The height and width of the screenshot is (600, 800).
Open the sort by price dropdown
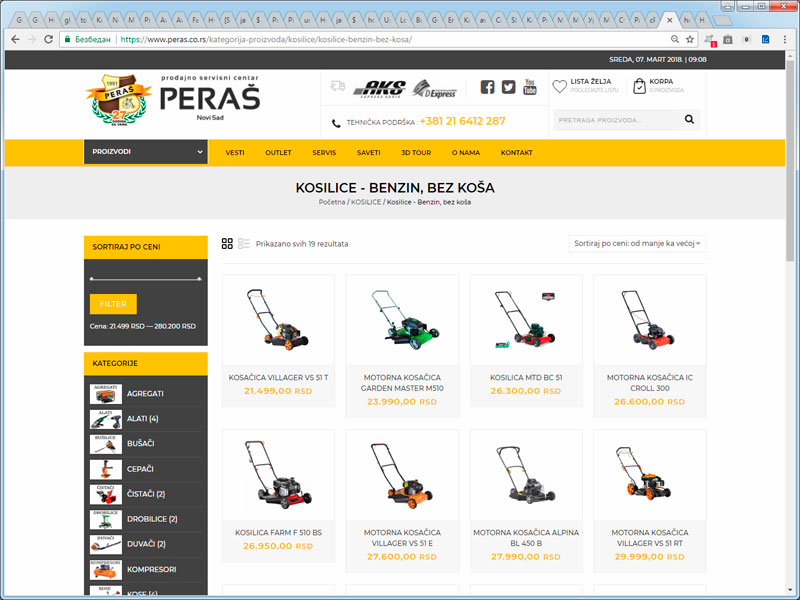click(637, 243)
